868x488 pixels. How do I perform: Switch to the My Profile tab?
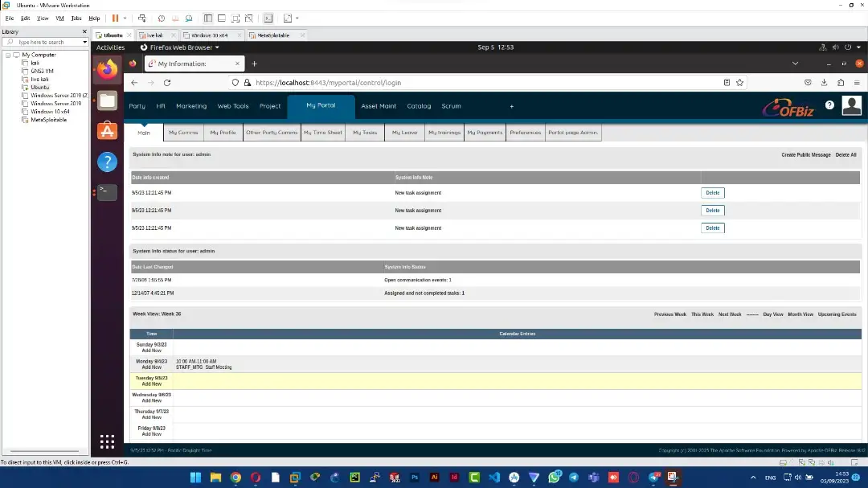224,133
